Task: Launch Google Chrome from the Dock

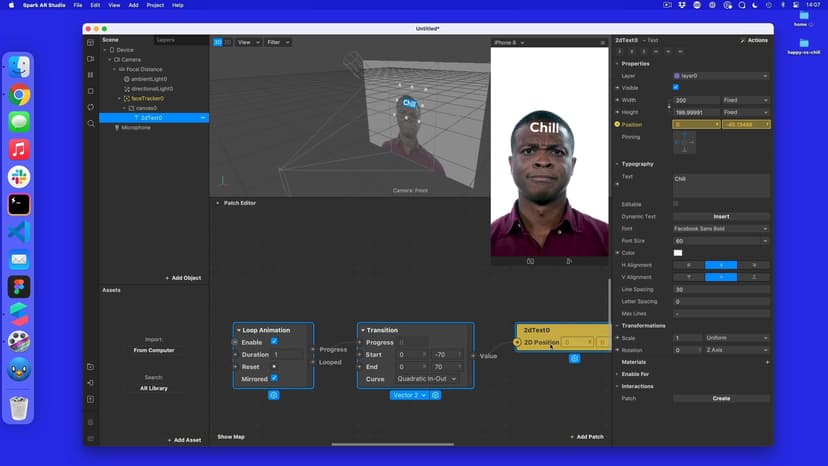Action: 19,95
